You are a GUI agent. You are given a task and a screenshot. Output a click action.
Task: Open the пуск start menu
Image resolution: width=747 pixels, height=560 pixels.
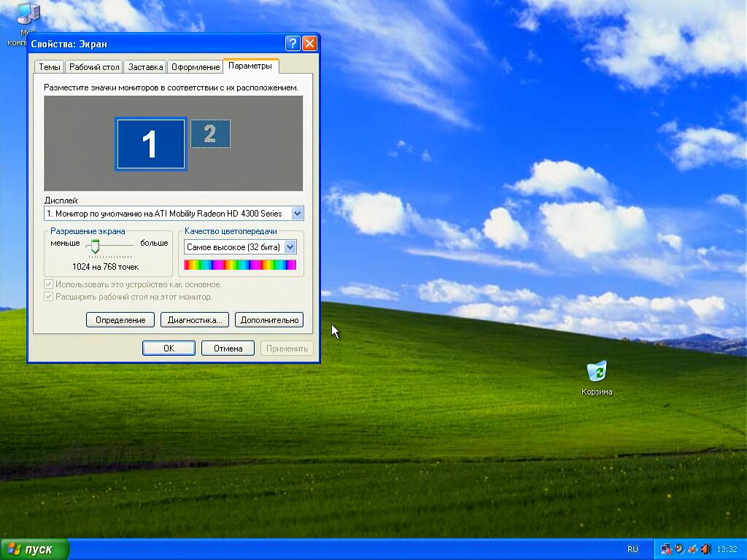tap(35, 549)
